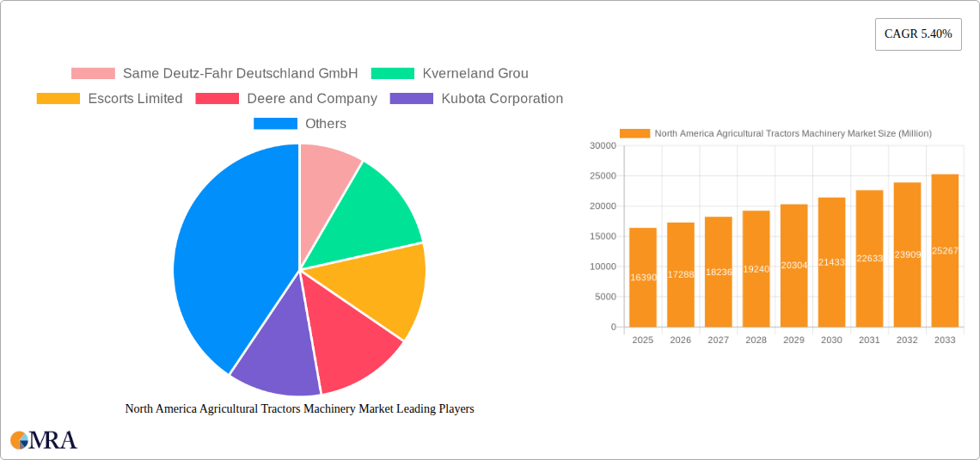Screen dimensions: 980x460
Task: Click the MRA logo
Action: [x=44, y=439]
